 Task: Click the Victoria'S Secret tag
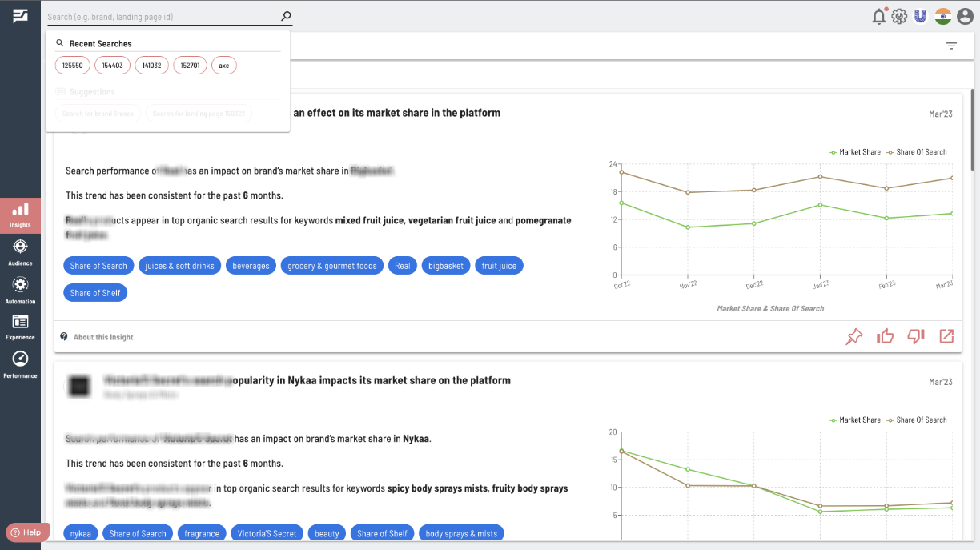pyautogui.click(x=267, y=533)
